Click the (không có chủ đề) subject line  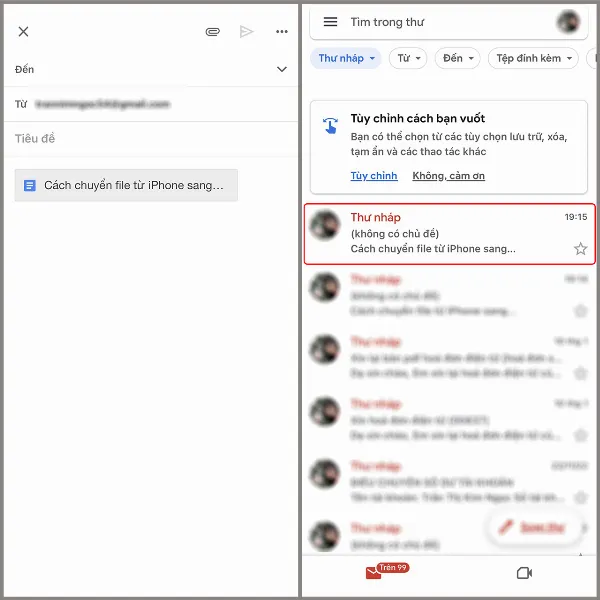point(395,233)
